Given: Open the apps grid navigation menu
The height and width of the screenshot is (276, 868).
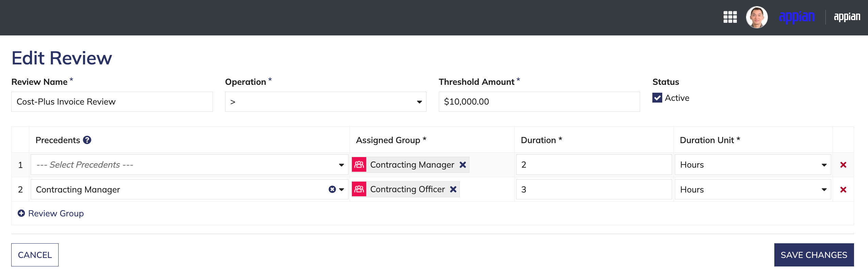Looking at the screenshot, I should (x=730, y=17).
